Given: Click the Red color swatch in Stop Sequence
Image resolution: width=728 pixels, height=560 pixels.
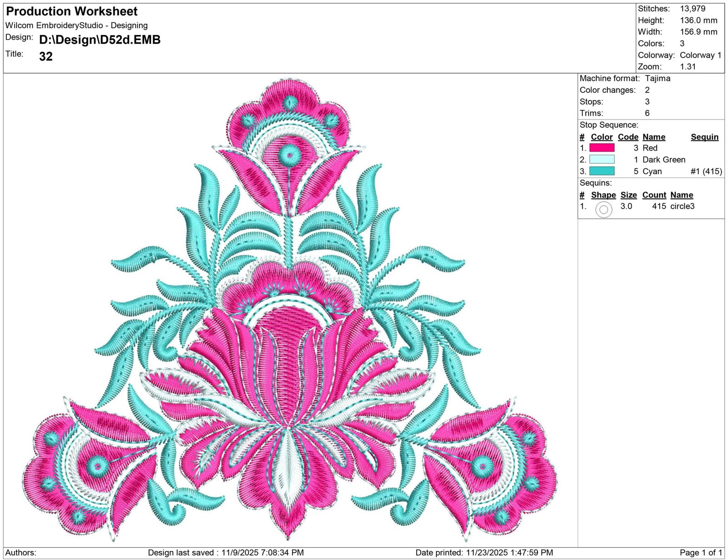Looking at the screenshot, I should pyautogui.click(x=602, y=148).
